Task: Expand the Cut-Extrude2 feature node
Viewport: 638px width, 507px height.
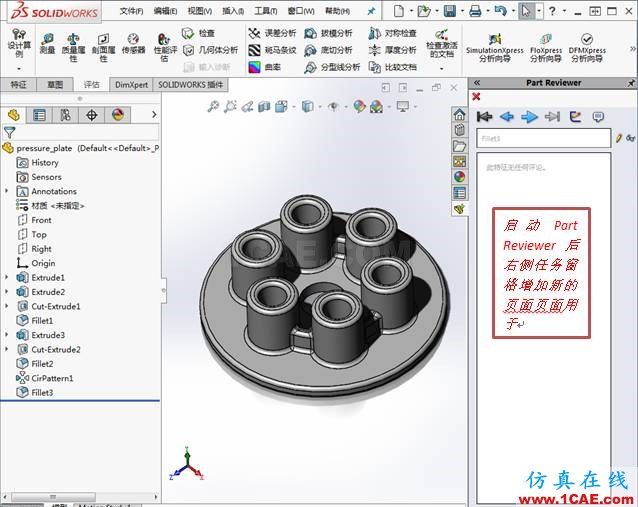Action: [7, 349]
